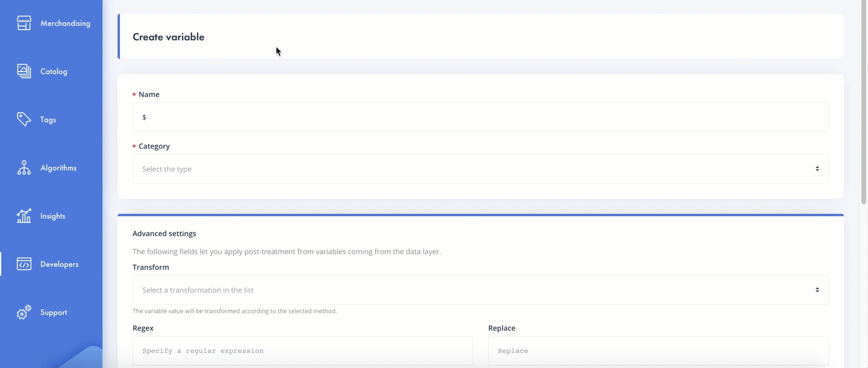Screen dimensions: 868x368
Task: Go to the Merchandising menu item
Action: (x=65, y=23)
